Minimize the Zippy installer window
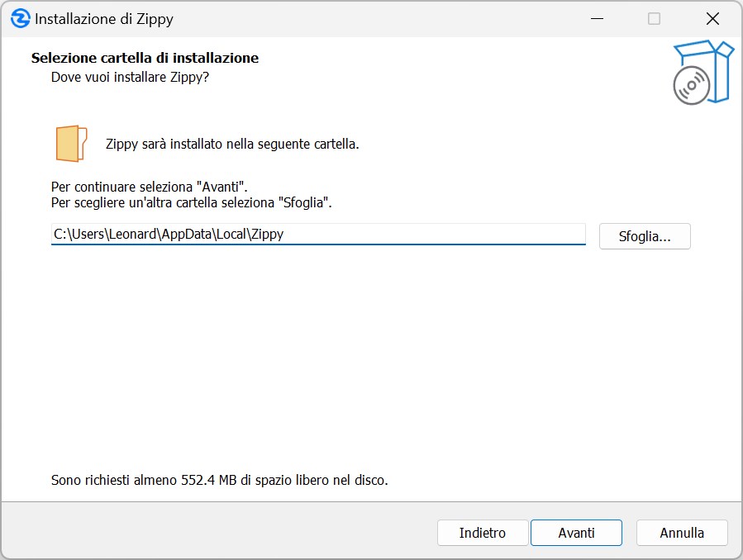The height and width of the screenshot is (560, 743). click(x=595, y=19)
